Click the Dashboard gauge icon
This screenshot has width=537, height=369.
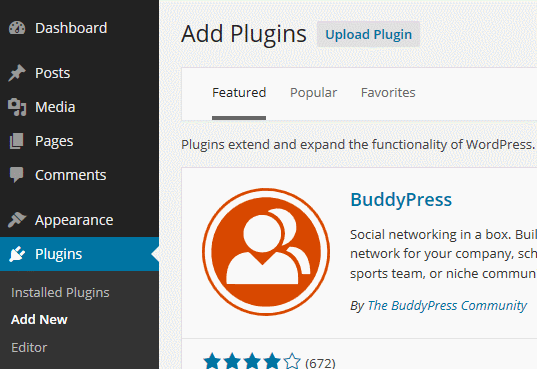17,28
